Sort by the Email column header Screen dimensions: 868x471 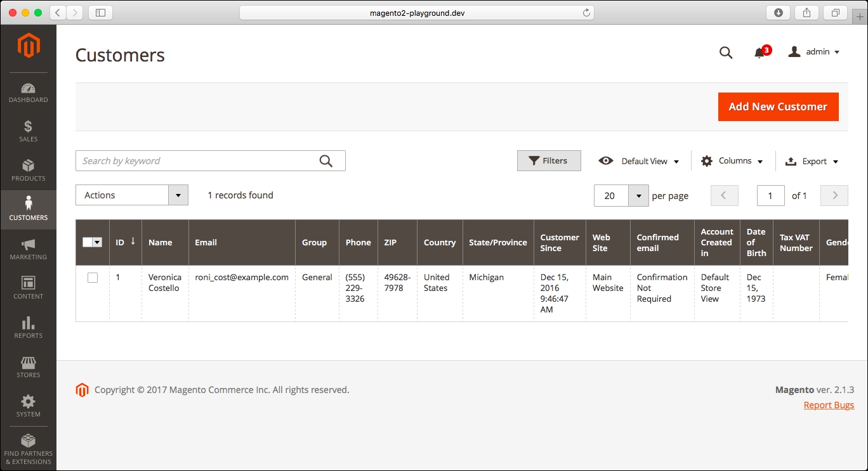242,242
